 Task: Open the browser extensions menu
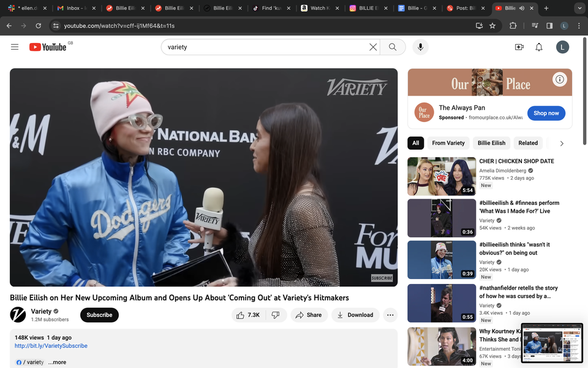click(513, 26)
